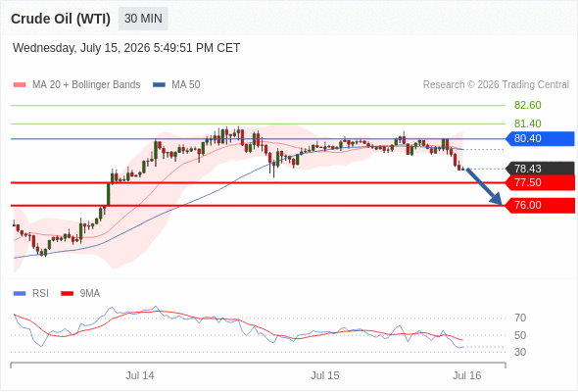Click the Jul 14 date axis label
578x392 pixels.
(x=140, y=375)
